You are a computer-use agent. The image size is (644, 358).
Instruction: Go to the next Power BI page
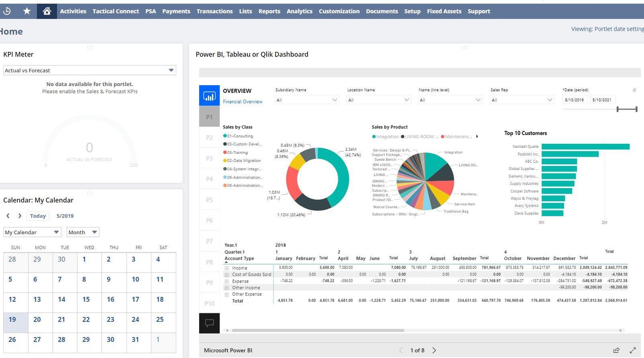tap(434, 350)
